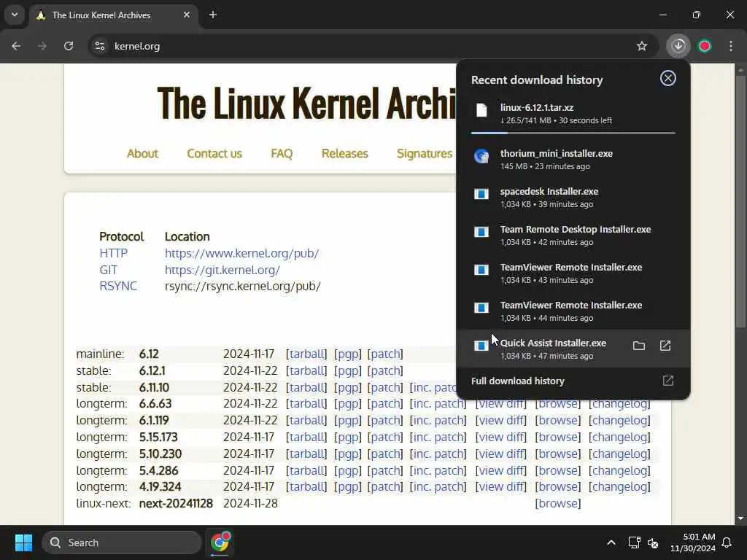This screenshot has height=560, width=747.
Task: Click the HTTP protocol link
Action: click(113, 253)
